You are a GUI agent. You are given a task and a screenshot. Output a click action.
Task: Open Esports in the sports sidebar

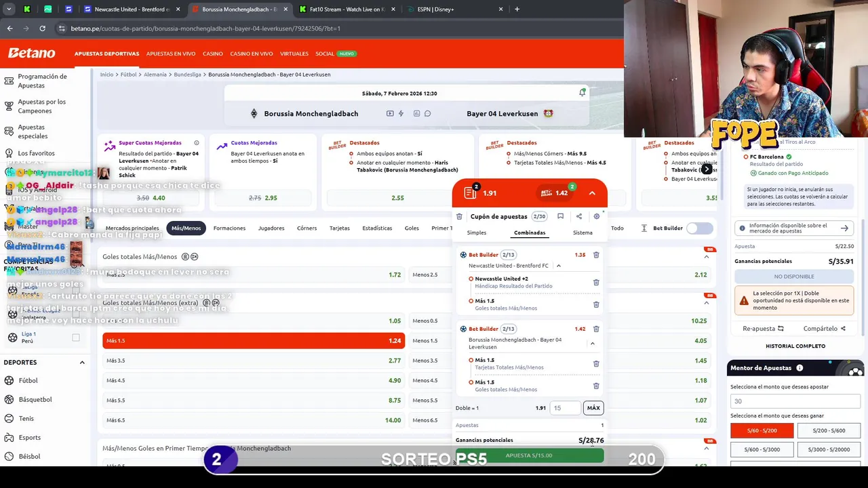pyautogui.click(x=30, y=437)
